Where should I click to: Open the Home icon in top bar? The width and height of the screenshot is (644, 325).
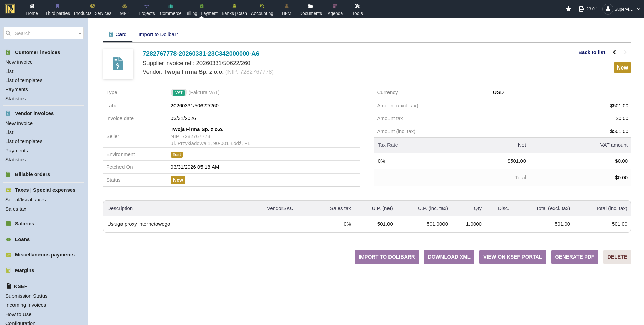32,6
